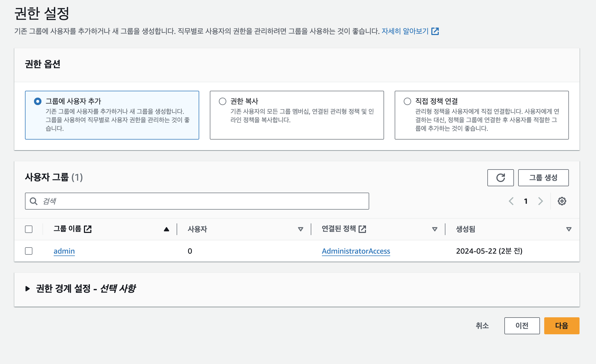
Task: Click the external link icon next to 그룹 이름
Action: 88,229
